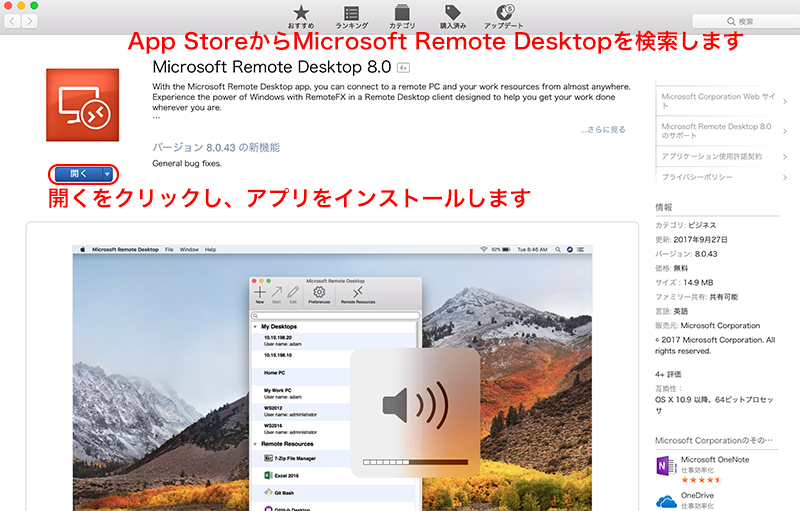Click the 販売元: Microsoft Corporation row
The width and height of the screenshot is (800, 511).
(x=708, y=325)
